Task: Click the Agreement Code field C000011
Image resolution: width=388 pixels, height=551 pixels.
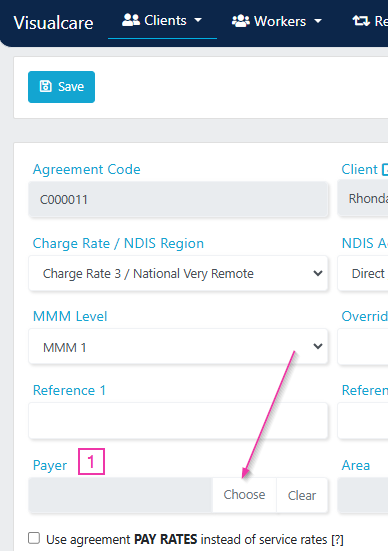Action: pos(178,199)
